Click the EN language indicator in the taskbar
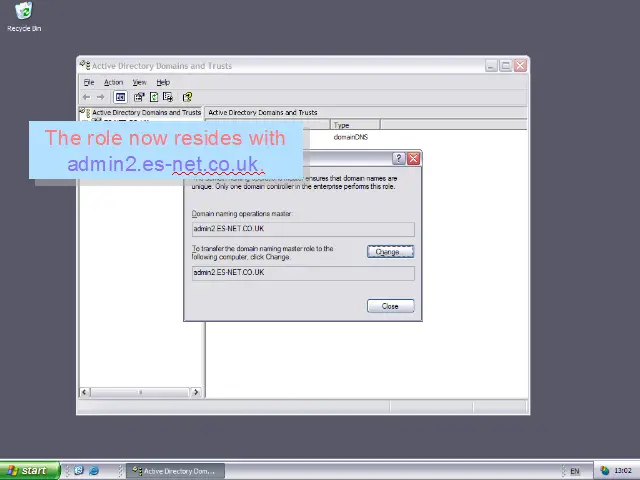 575,471
